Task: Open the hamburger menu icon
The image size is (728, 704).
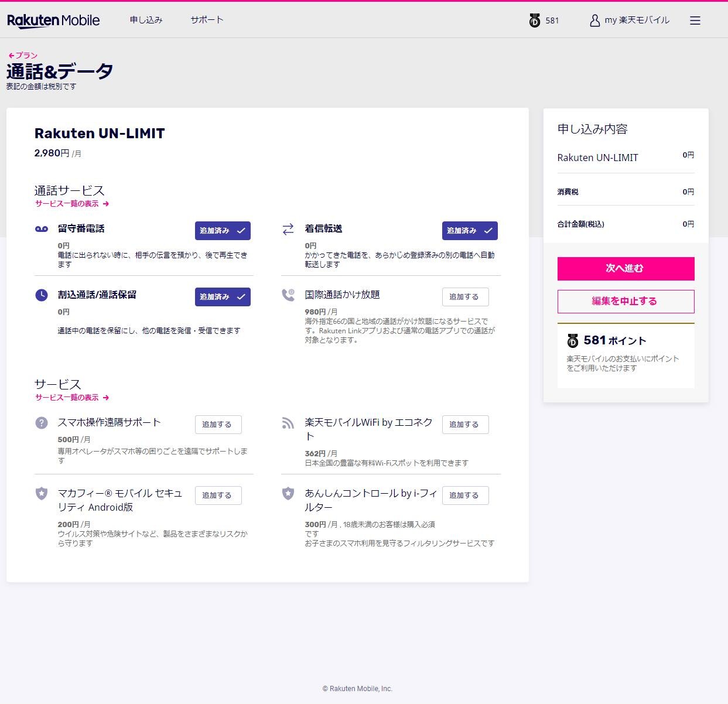Action: click(x=695, y=20)
